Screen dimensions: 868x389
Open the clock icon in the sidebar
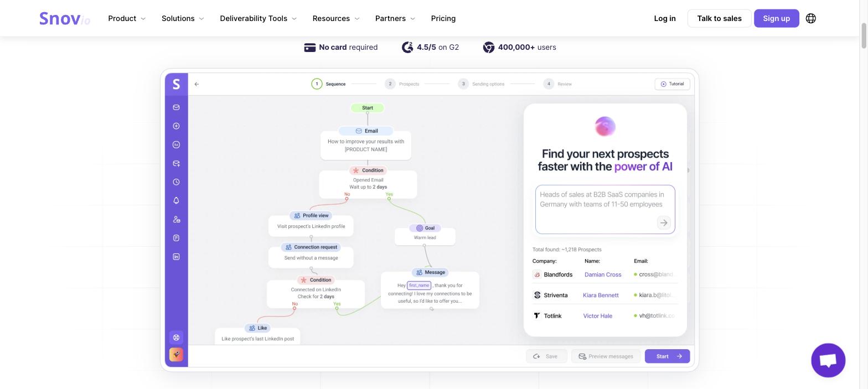coord(176,182)
